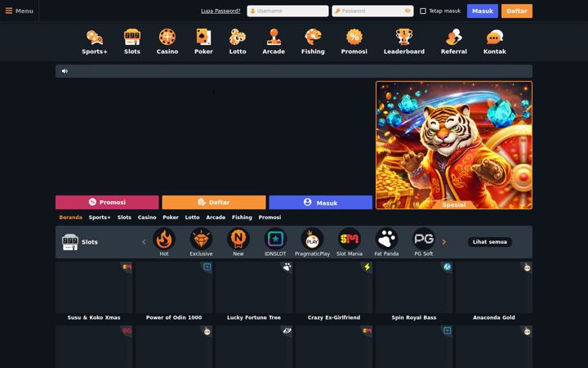Focus the Username input field
This screenshot has width=588, height=368.
coord(287,11)
